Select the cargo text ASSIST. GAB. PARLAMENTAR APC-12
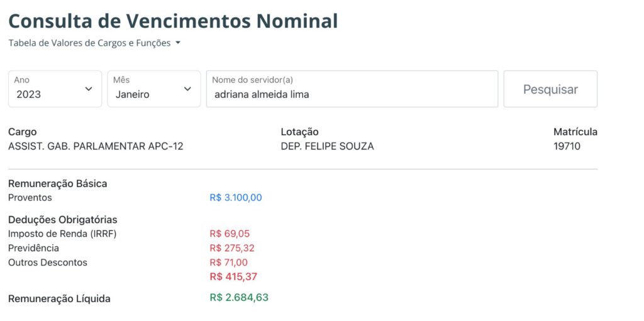The width and height of the screenshot is (644, 321). (x=96, y=146)
